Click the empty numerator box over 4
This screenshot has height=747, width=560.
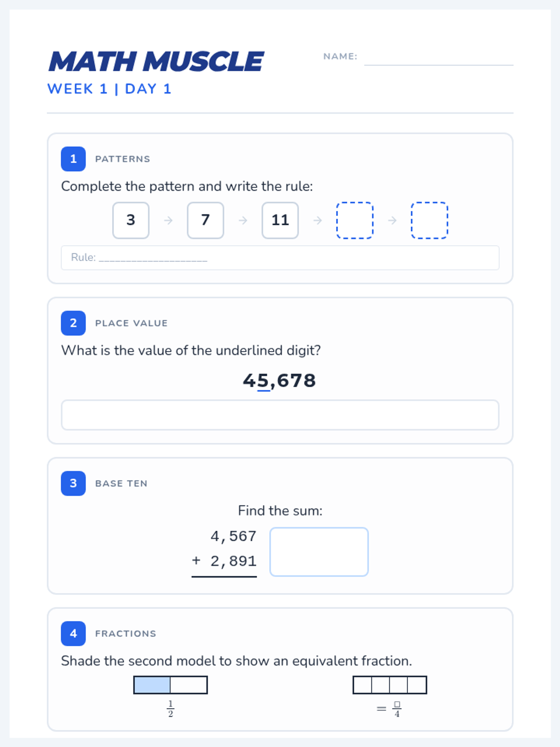coord(397,704)
